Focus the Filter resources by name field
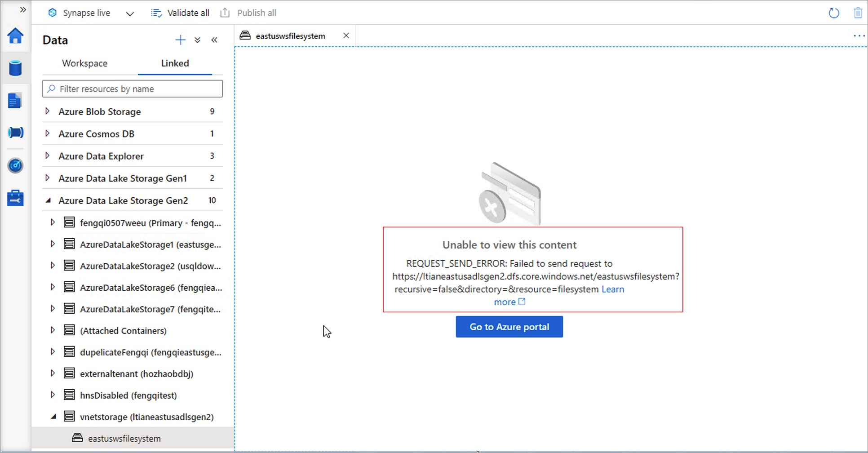Screen dimensions: 868x453 [133, 89]
